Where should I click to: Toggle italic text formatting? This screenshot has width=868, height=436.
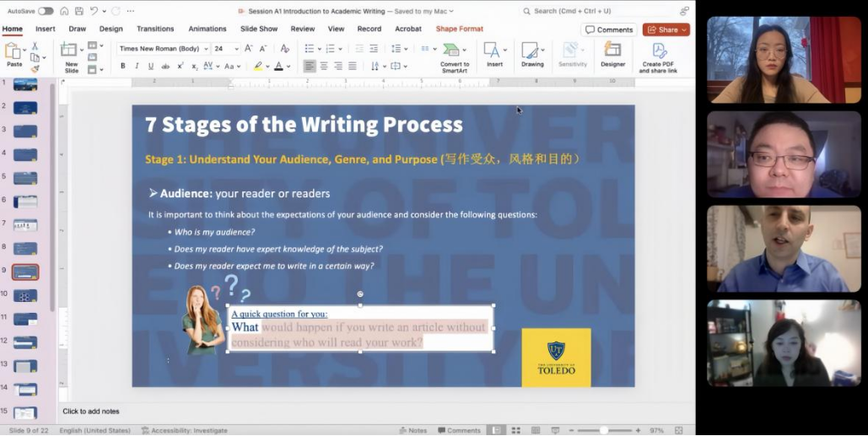(x=137, y=66)
